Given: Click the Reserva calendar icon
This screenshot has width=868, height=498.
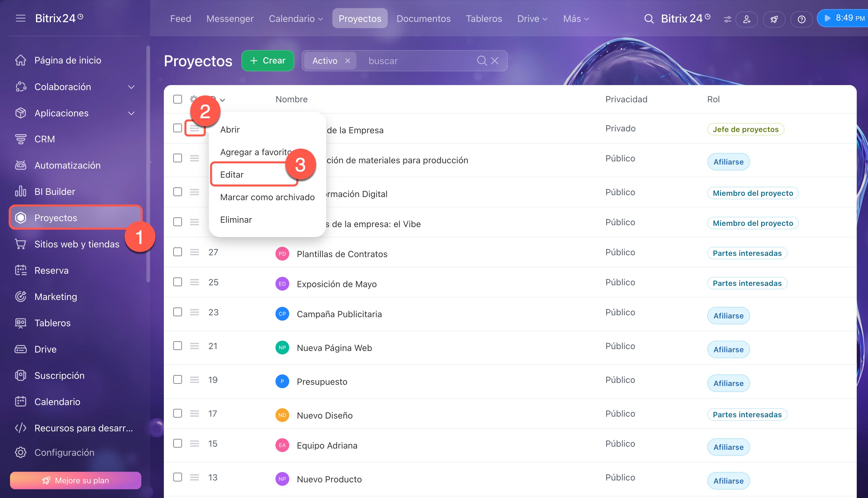Looking at the screenshot, I should (21, 270).
